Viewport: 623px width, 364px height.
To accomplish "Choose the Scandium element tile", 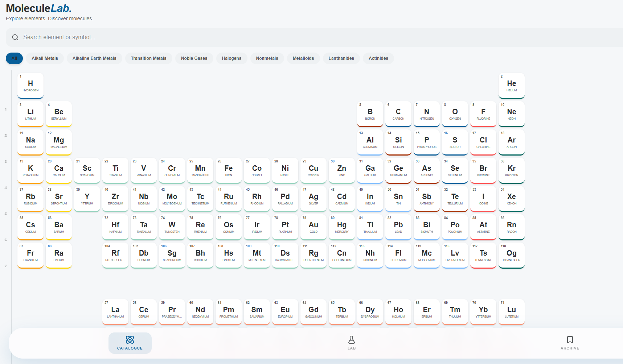I will click(87, 170).
